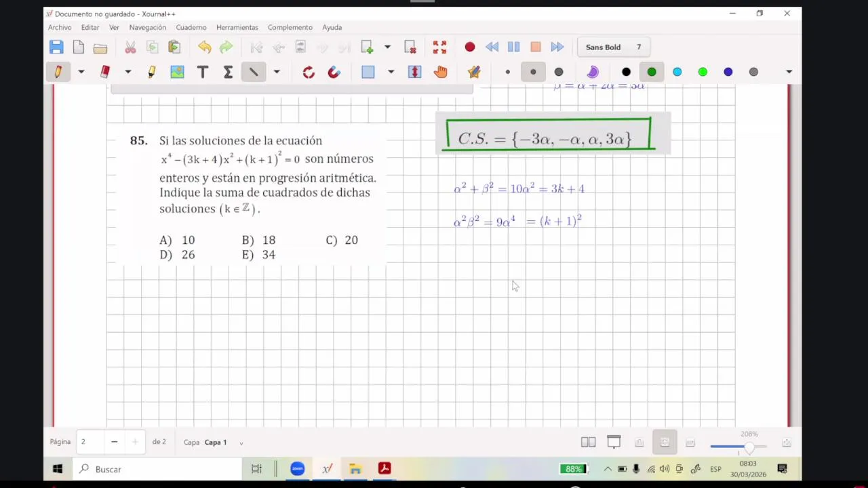Image resolution: width=868 pixels, height=488 pixels.
Task: Insert a new page with the green plus icon
Action: click(x=367, y=47)
